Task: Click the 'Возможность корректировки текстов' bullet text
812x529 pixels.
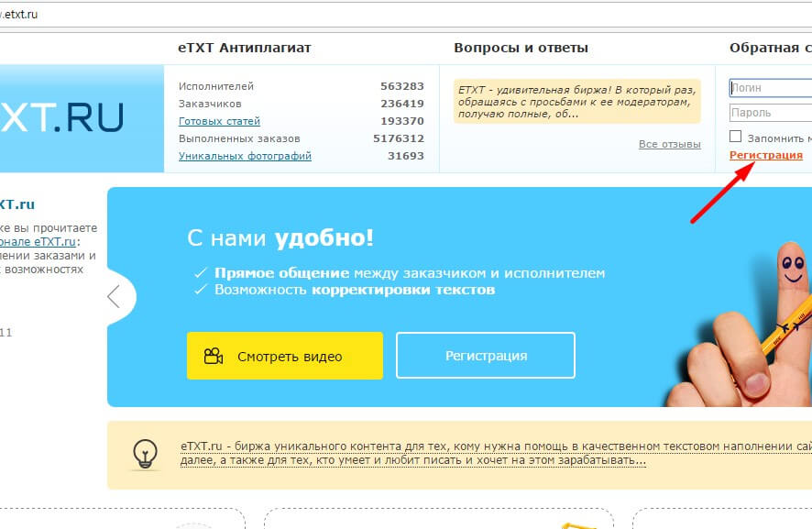Action: pos(355,290)
